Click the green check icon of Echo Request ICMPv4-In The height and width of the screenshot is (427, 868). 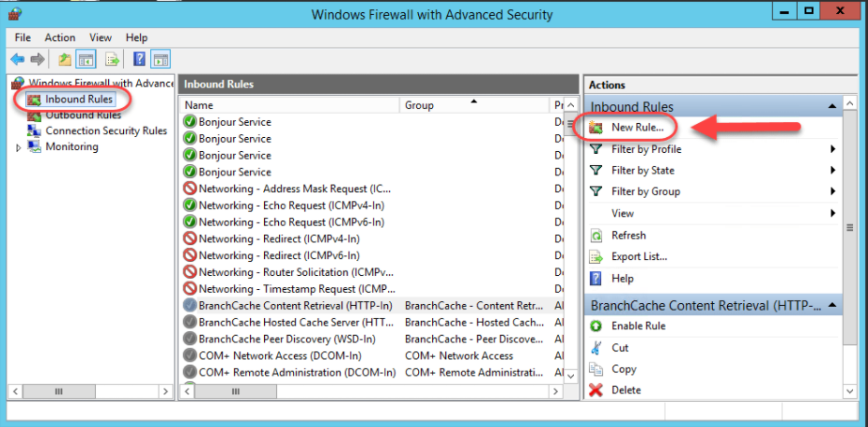pos(190,206)
